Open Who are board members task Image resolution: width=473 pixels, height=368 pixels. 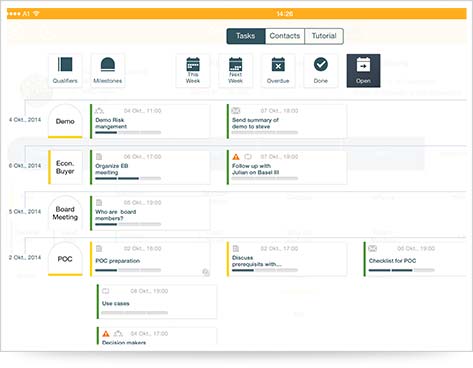point(150,213)
